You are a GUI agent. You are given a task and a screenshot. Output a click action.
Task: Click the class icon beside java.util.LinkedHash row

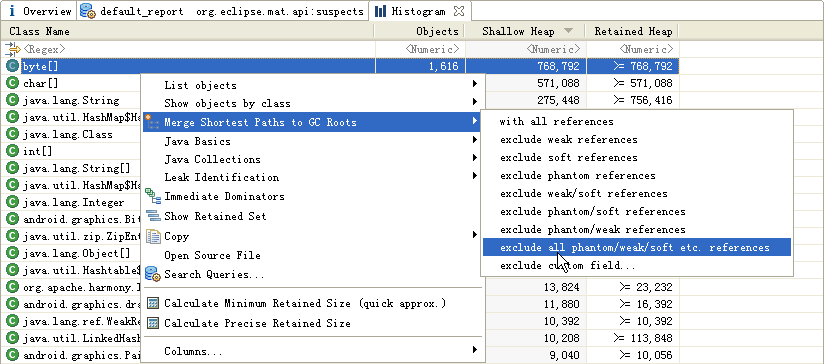13,338
